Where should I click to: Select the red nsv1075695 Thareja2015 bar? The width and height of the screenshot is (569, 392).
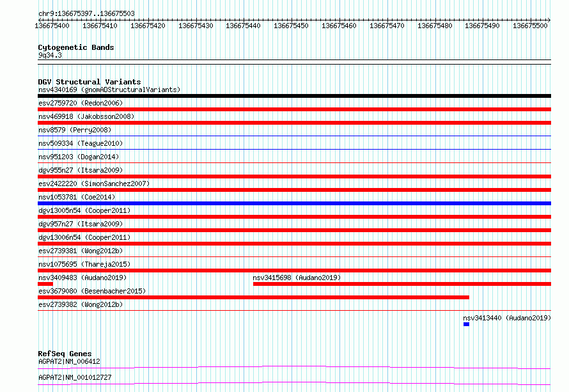pos(294,270)
